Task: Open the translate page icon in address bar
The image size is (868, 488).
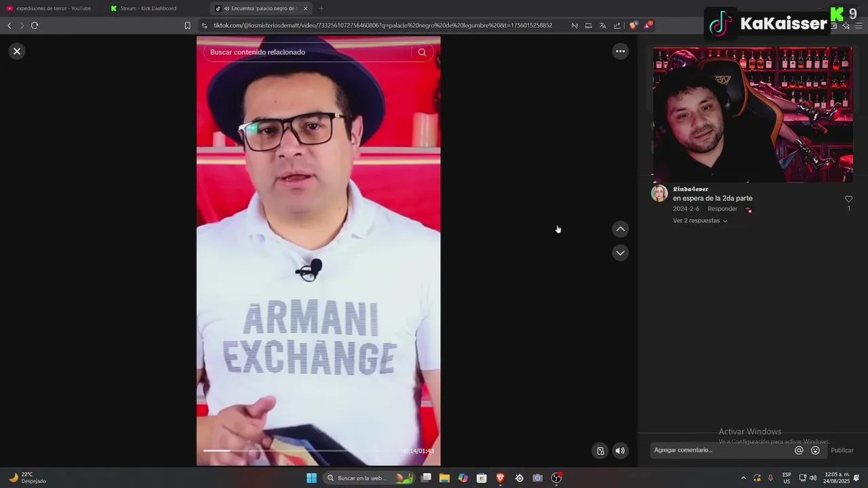Action: tap(602, 25)
